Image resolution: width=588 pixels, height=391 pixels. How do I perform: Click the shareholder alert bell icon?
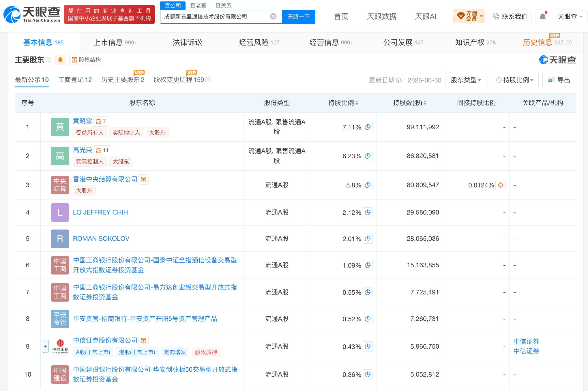coord(60,60)
